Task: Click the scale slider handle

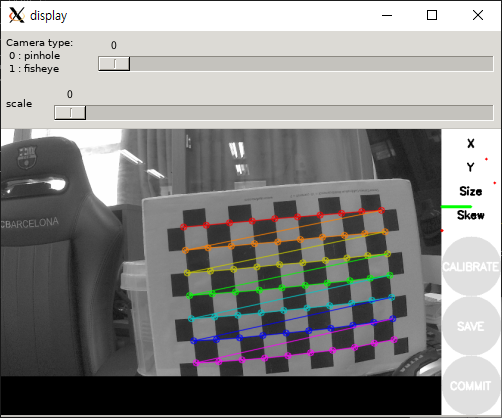Action: click(x=70, y=113)
